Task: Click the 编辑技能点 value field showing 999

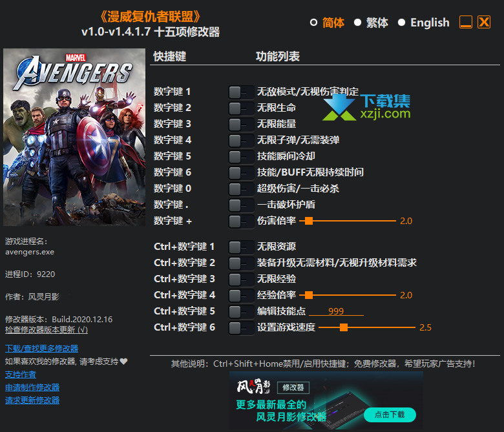Action: coord(336,311)
